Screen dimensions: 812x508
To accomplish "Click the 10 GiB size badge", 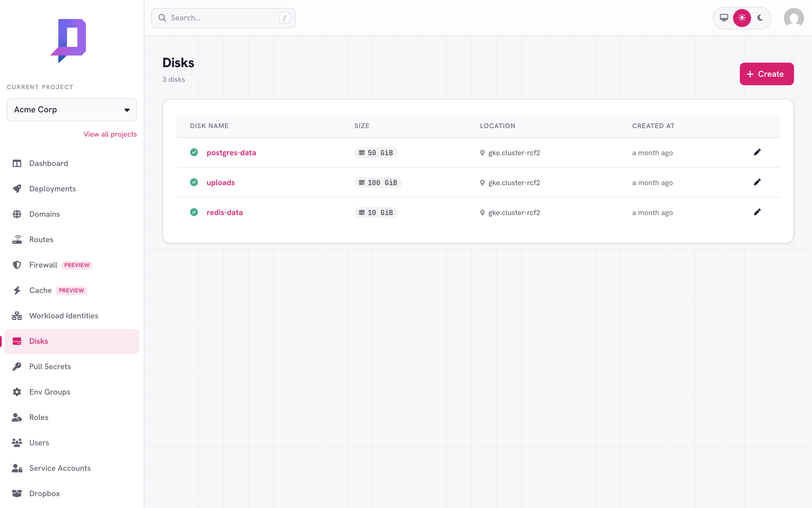I will 376,213.
